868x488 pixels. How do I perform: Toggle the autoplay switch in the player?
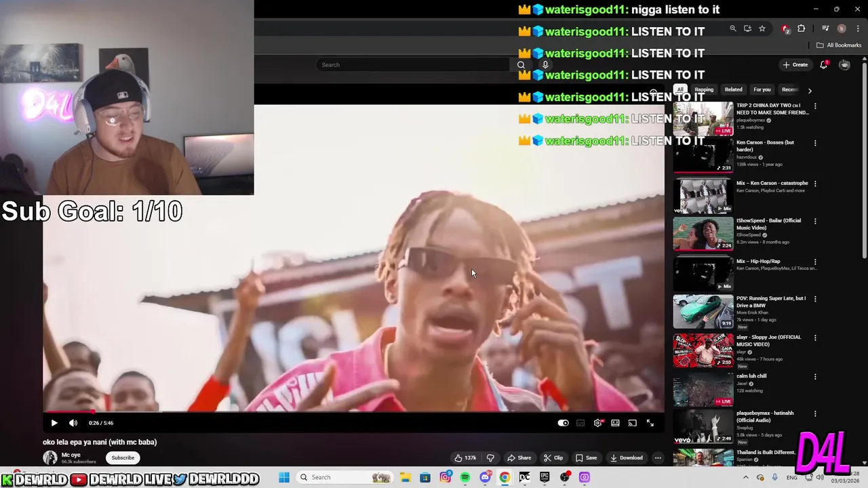[563, 423]
